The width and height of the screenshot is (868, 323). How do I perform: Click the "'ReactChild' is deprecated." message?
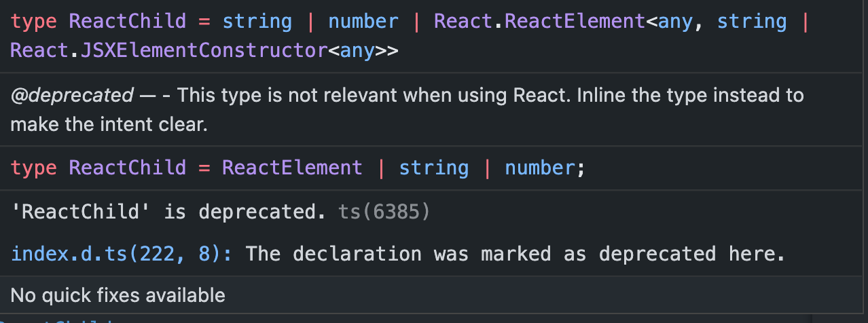click(x=169, y=212)
